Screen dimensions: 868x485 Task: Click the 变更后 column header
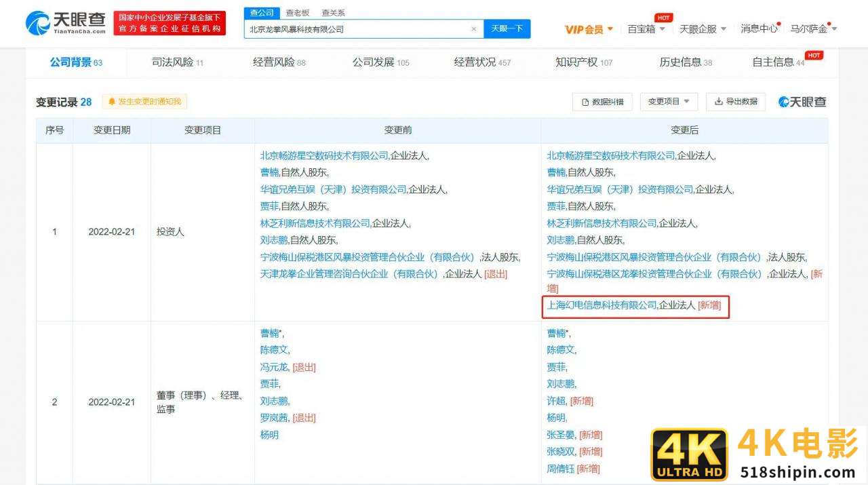click(684, 130)
